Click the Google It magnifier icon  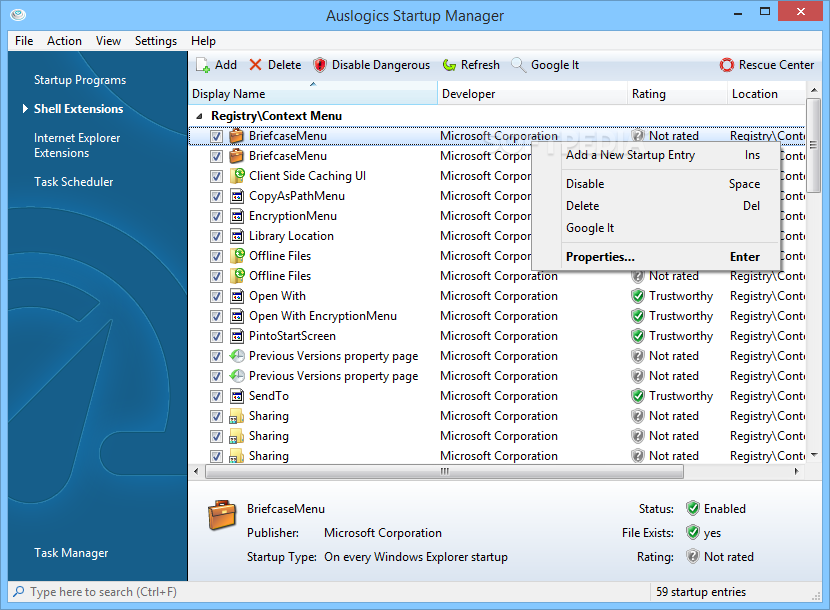pos(518,65)
